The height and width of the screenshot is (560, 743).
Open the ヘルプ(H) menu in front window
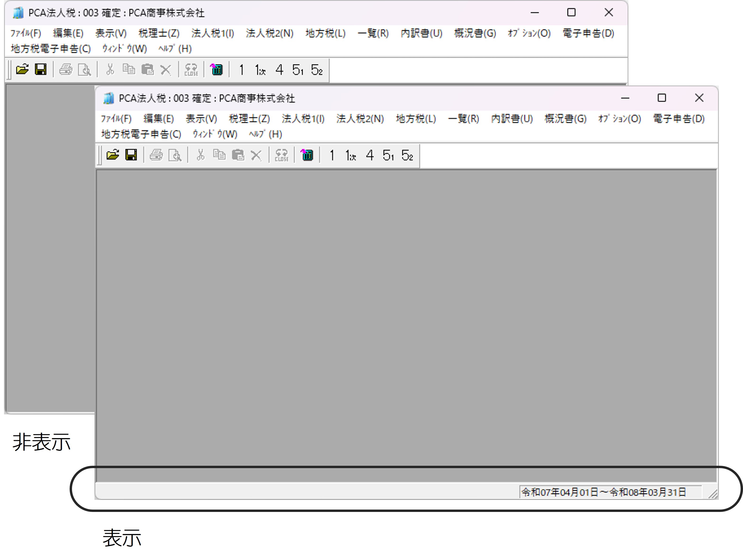click(x=265, y=134)
